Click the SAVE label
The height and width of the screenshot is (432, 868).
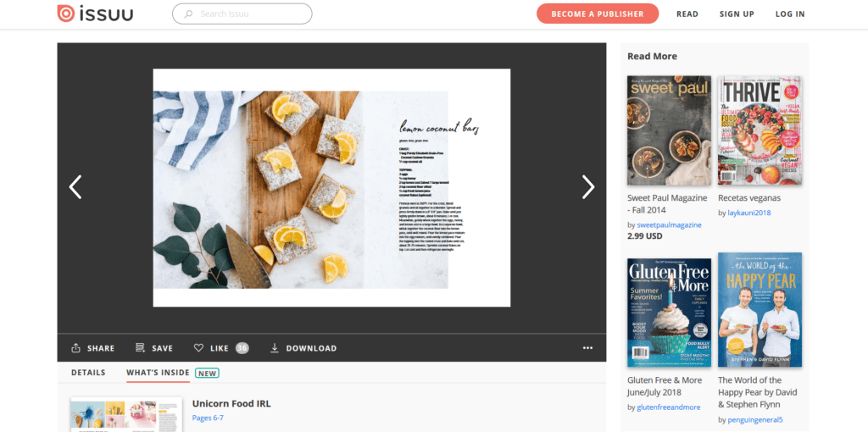coord(162,348)
